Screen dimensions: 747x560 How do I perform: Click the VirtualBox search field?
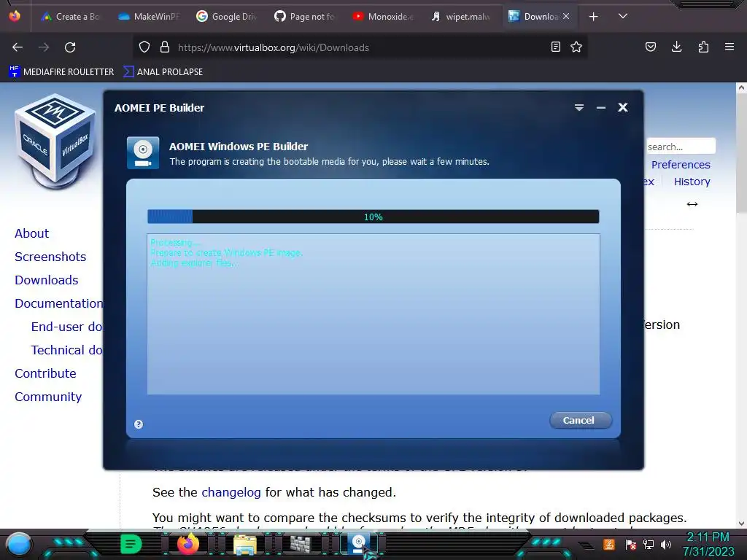[x=681, y=146]
